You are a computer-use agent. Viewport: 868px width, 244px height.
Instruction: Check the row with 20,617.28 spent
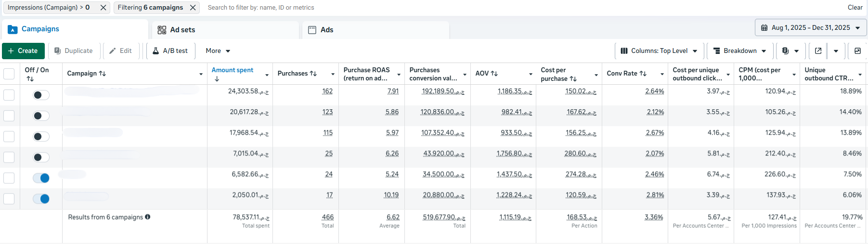[9, 116]
